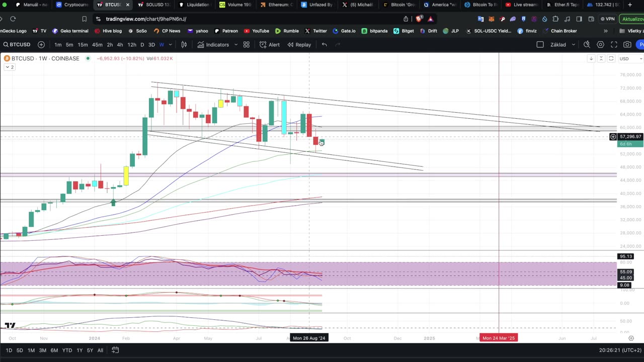Image resolution: width=644 pixels, height=362 pixels.
Task: Click the crosshair price label 57,296.97
Action: [630, 137]
